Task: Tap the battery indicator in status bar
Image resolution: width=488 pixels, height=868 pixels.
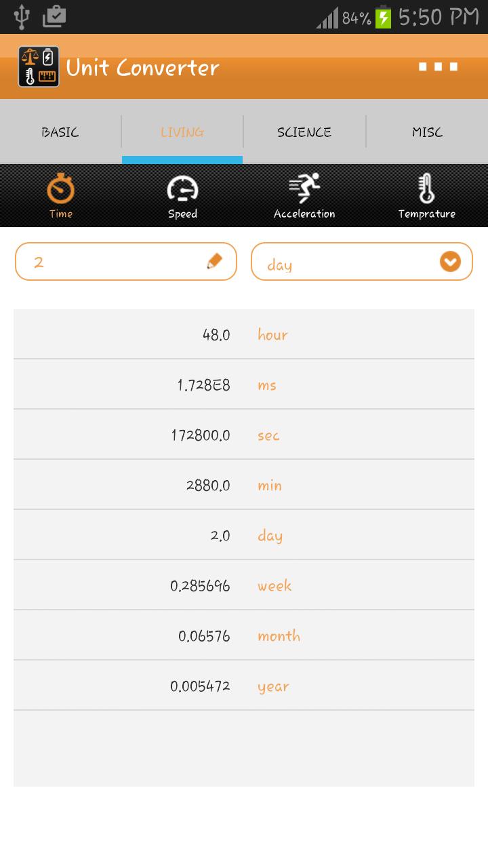Action: 382,18
